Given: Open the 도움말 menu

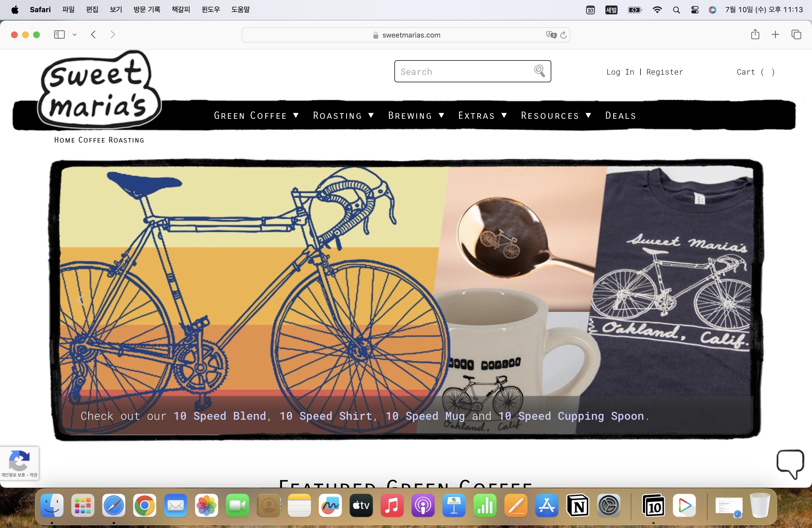Looking at the screenshot, I should point(241,10).
